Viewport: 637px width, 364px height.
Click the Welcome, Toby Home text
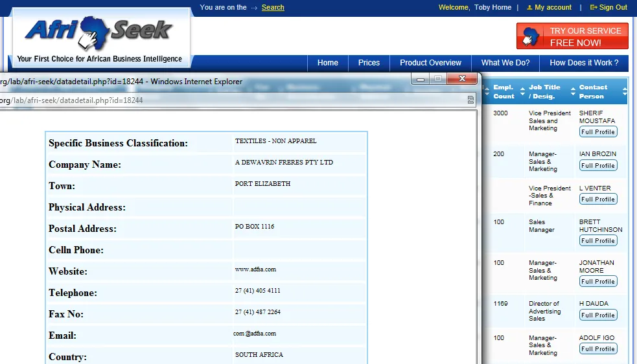point(475,7)
